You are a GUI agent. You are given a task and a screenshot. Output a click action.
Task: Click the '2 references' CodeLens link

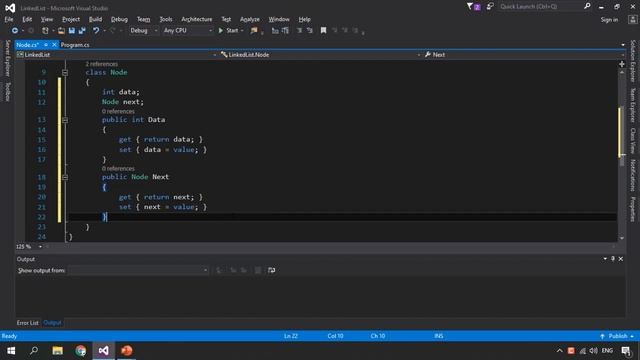point(102,64)
